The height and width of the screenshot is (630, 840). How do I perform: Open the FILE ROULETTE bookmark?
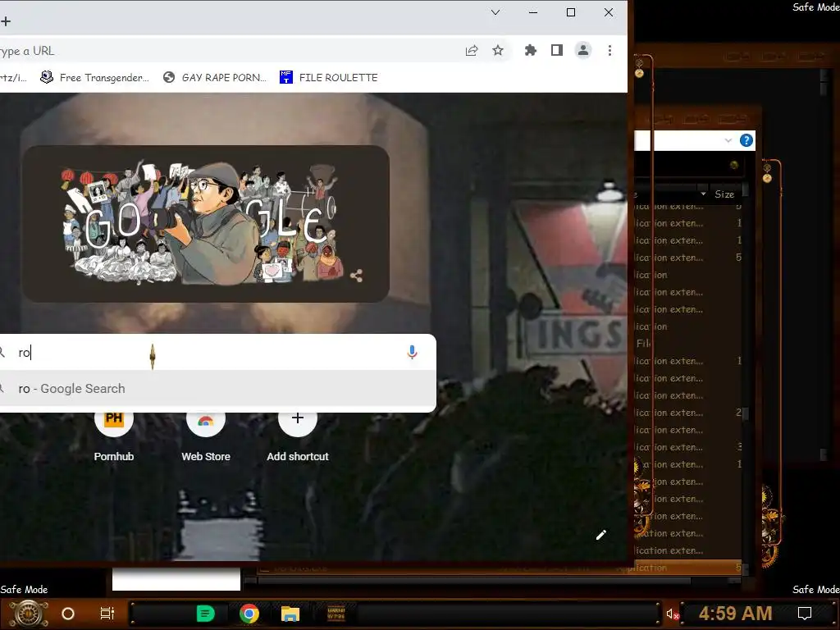pyautogui.click(x=328, y=78)
